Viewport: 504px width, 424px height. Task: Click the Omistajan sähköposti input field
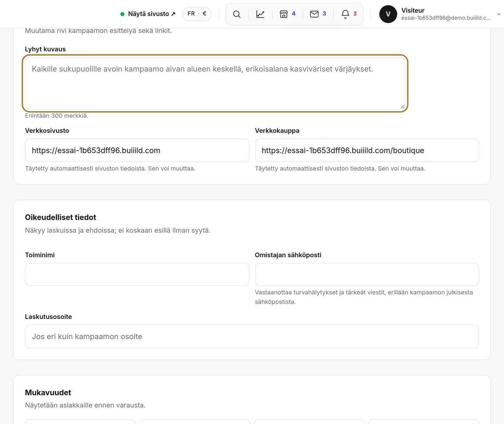[367, 274]
